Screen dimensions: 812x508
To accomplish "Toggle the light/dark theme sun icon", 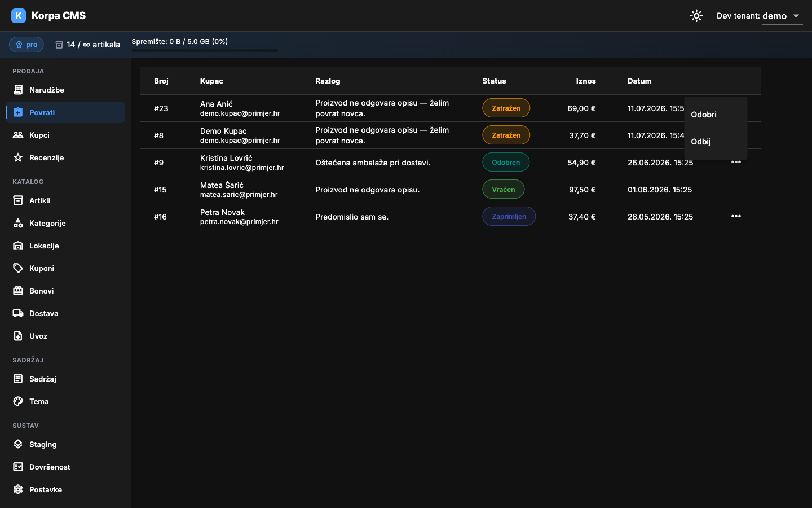I will point(696,16).
